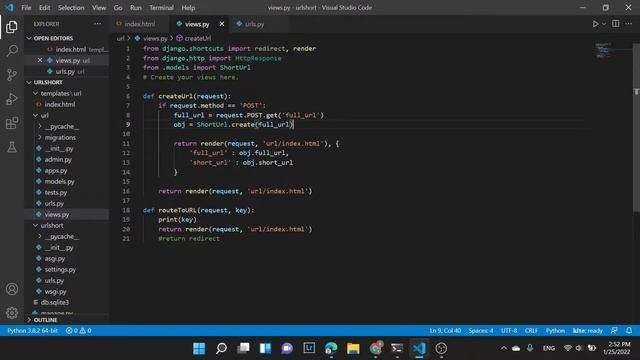
Task: Change Spaces: 4 indentation setting
Action: coord(481,331)
